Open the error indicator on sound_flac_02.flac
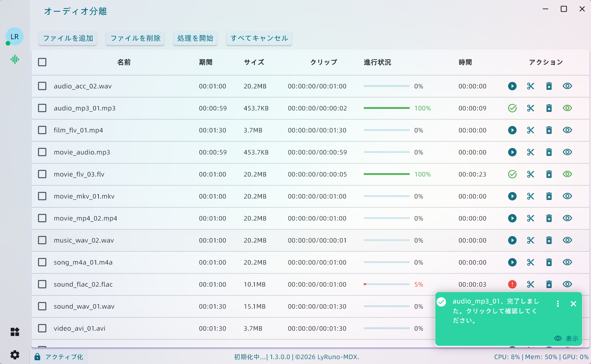 (512, 284)
